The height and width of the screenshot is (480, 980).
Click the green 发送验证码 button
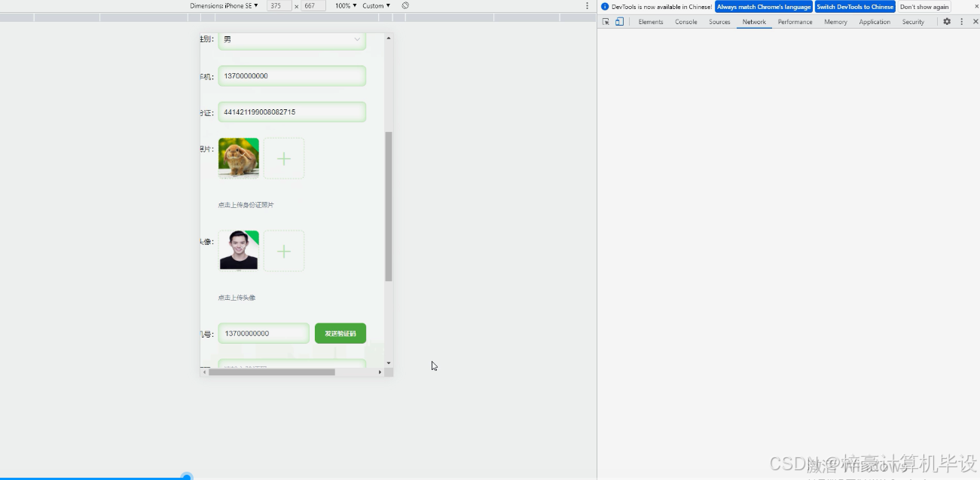(340, 333)
